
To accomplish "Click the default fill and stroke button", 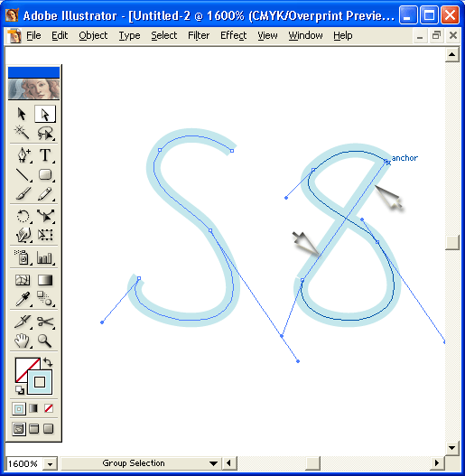I will click(x=20, y=389).
